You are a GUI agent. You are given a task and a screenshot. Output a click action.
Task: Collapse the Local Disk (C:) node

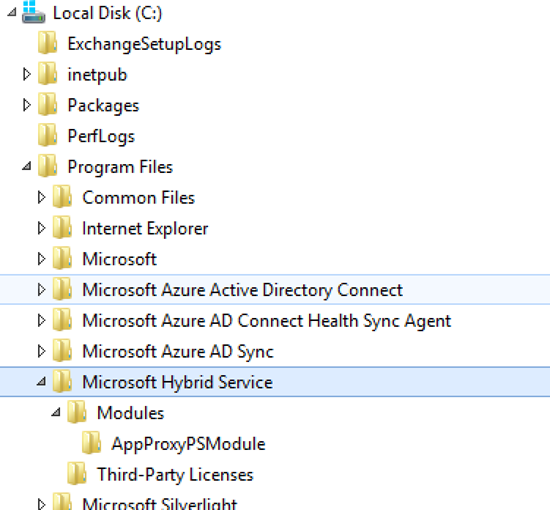coord(12,13)
